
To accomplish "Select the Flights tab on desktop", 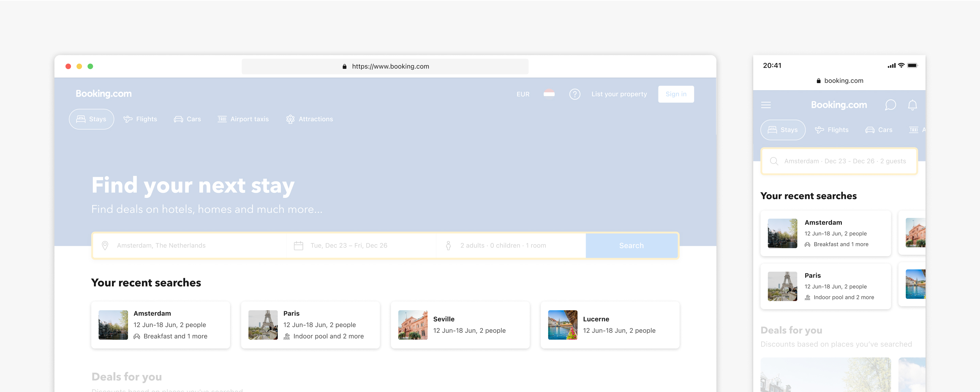I will 140,119.
